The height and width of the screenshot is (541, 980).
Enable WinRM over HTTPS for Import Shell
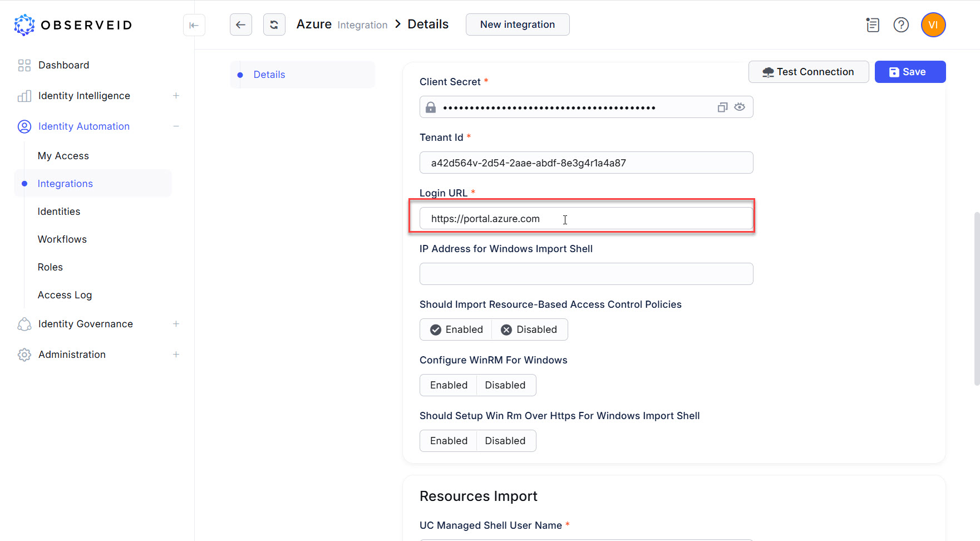click(x=449, y=441)
